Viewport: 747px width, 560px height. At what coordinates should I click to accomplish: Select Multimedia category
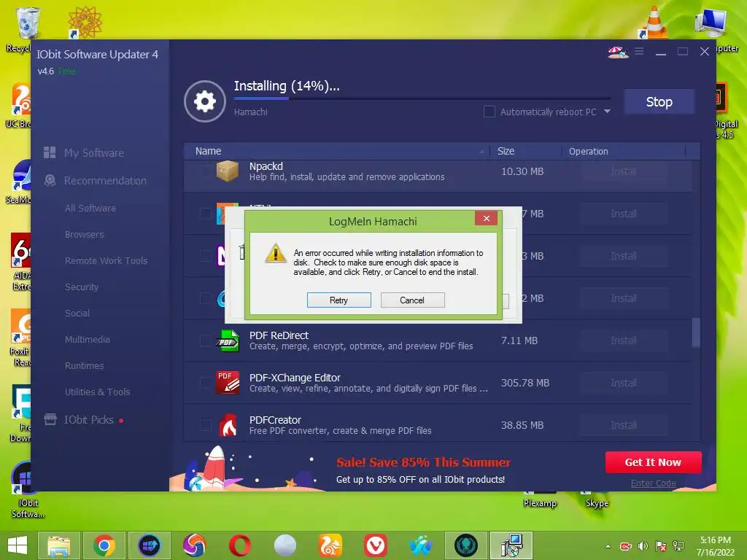coord(88,339)
